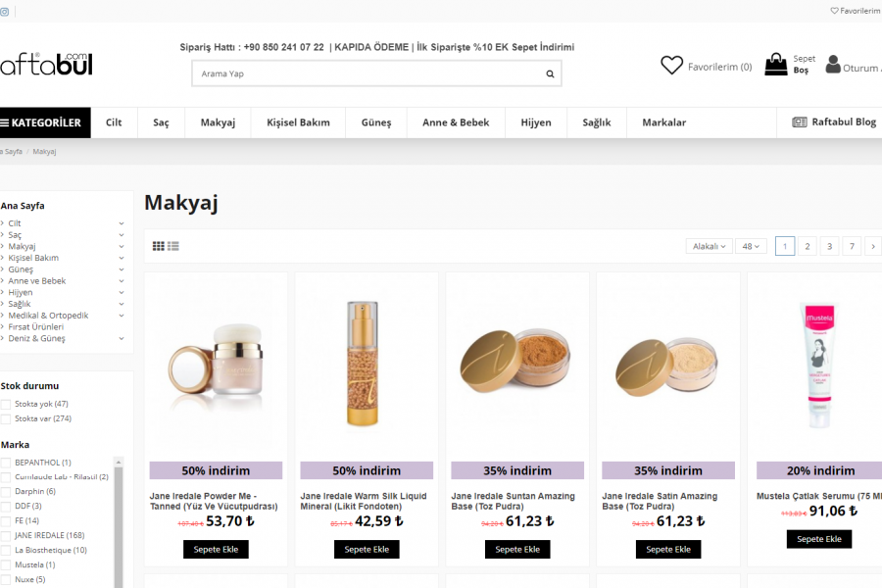882x588 pixels.
Task: Select Markalar in the navigation bar
Action: pyautogui.click(x=663, y=122)
